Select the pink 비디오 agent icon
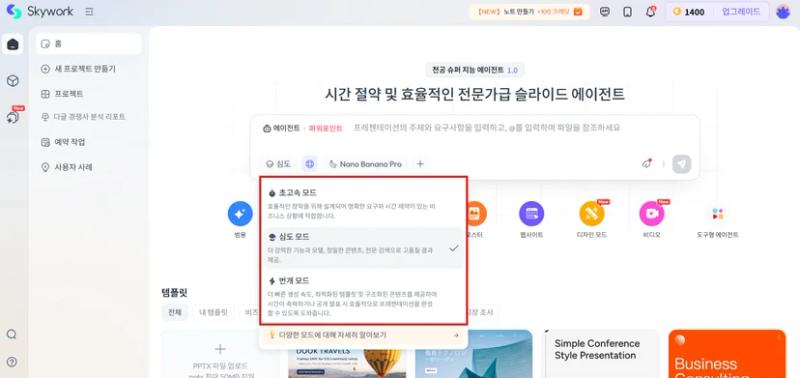The image size is (800, 378). [652, 214]
